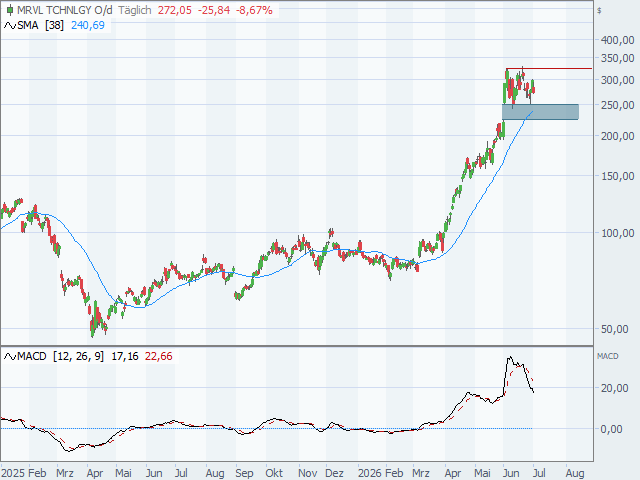Click the SMA value 240,69
640x480 pixels.
(x=88, y=25)
